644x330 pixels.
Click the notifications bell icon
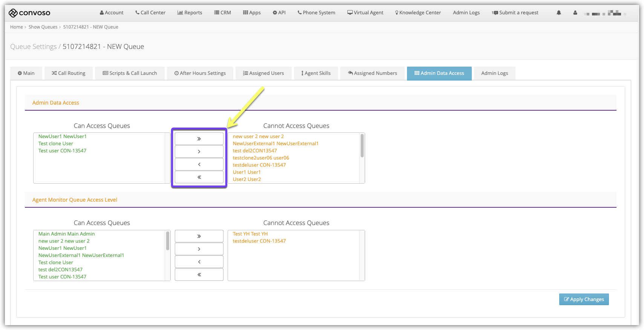coord(558,13)
